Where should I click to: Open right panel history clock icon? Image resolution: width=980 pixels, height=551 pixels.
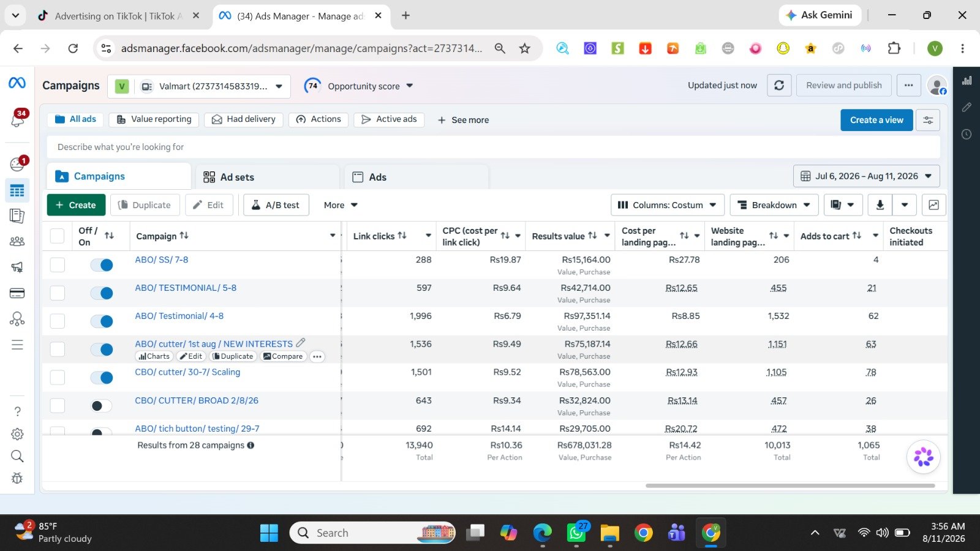(x=967, y=134)
